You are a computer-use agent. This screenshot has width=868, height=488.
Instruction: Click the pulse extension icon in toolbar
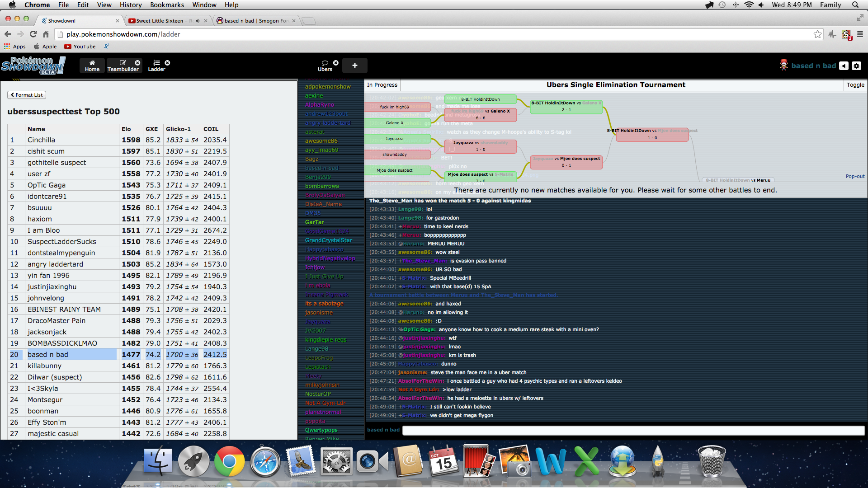pyautogui.click(x=832, y=34)
